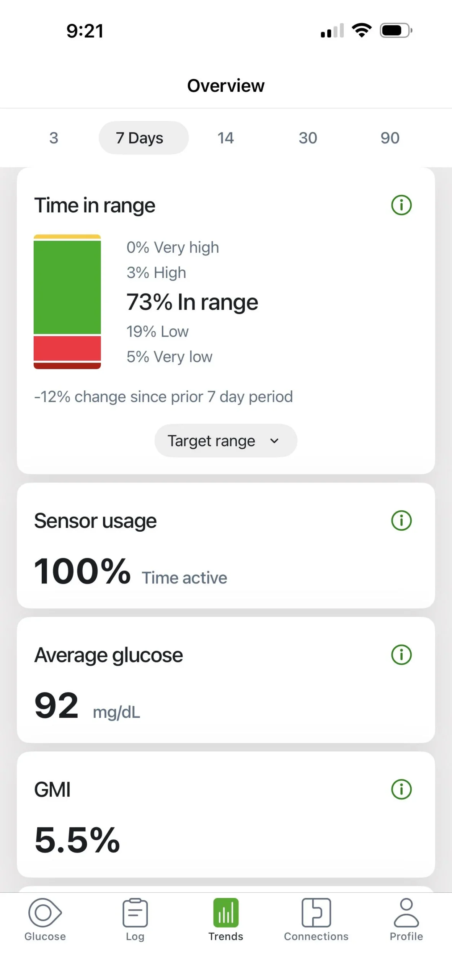The height and width of the screenshot is (980, 452).
Task: Open the Log tab icon
Action: pyautogui.click(x=135, y=913)
